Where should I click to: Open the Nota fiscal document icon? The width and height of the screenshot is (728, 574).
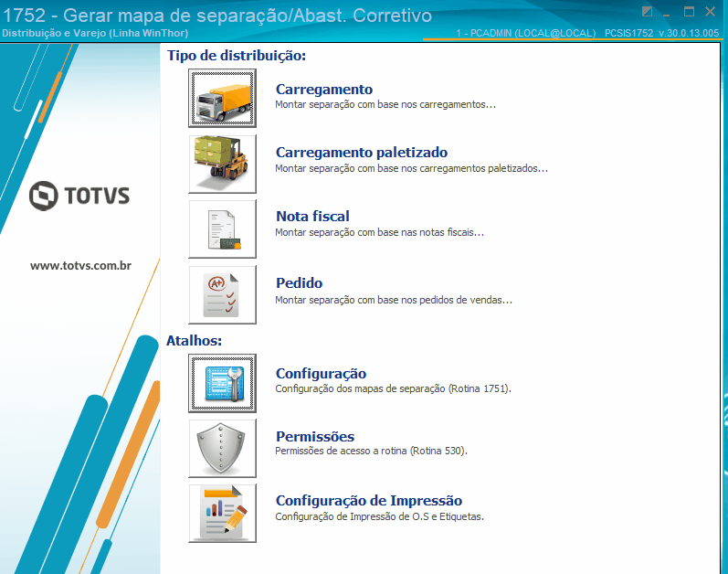tap(222, 229)
